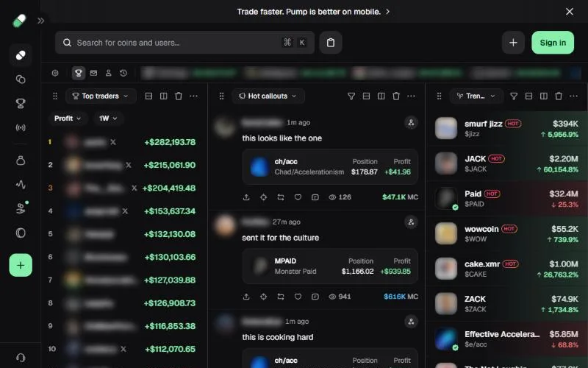Open the trophy leaderboard icon in left sidebar

(21, 103)
